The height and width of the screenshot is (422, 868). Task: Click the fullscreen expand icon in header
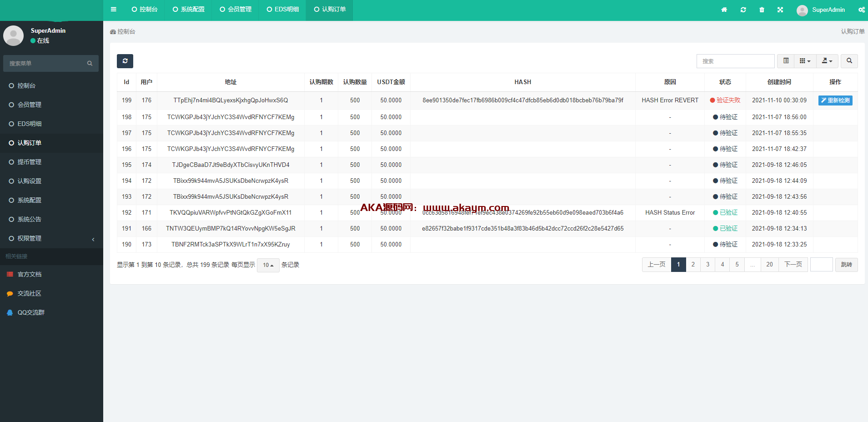coord(780,10)
